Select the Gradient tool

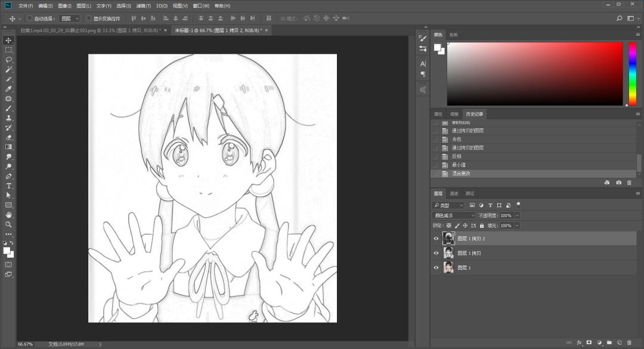8,147
